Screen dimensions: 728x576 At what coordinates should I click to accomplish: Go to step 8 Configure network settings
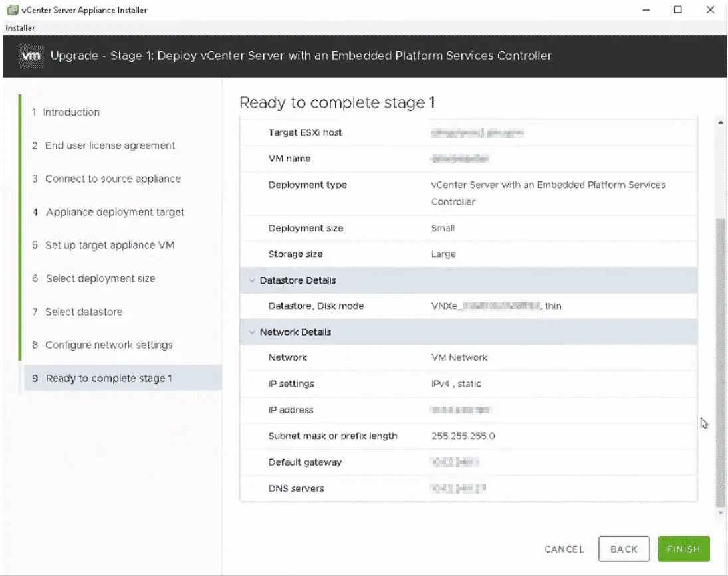tap(102, 345)
